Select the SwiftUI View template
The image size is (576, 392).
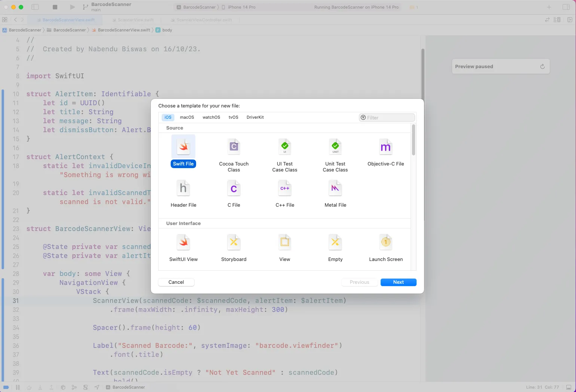pos(183,247)
